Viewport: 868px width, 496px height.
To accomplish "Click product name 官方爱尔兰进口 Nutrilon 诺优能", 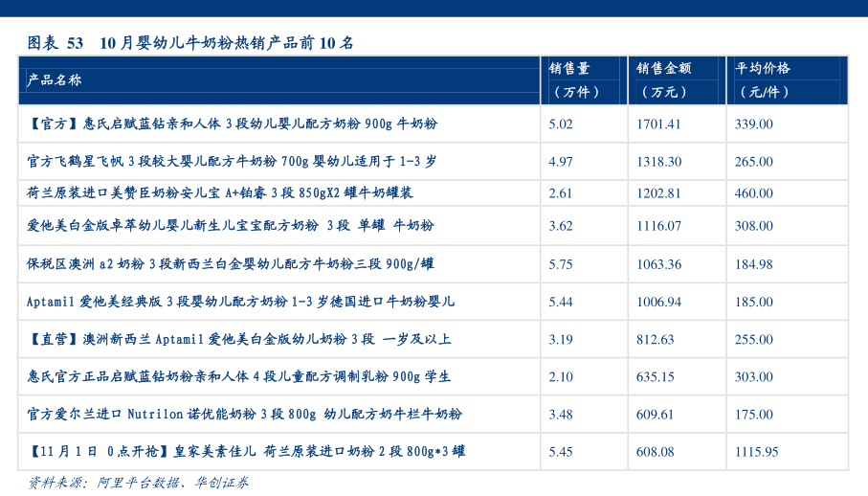I will (245, 414).
